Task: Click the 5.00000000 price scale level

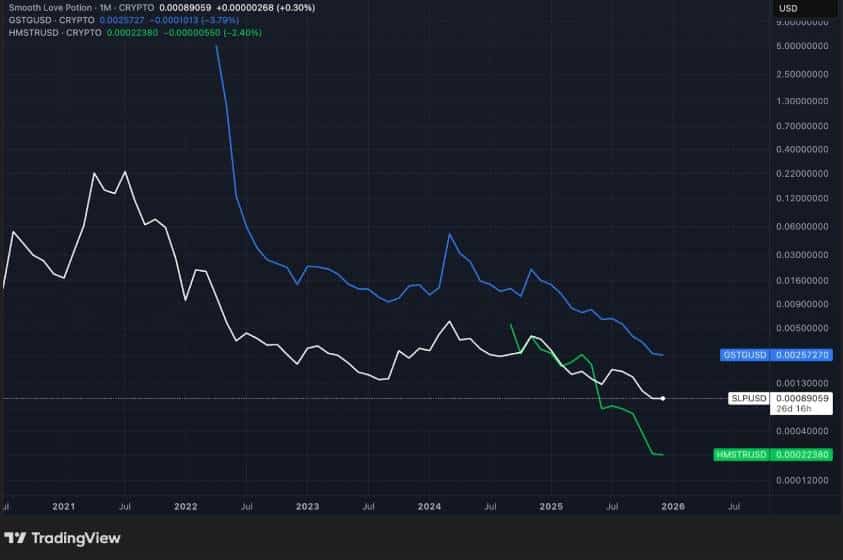Action: click(802, 46)
